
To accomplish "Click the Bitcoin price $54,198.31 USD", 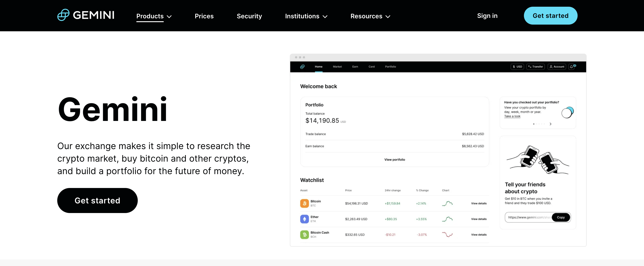I will (x=356, y=203).
